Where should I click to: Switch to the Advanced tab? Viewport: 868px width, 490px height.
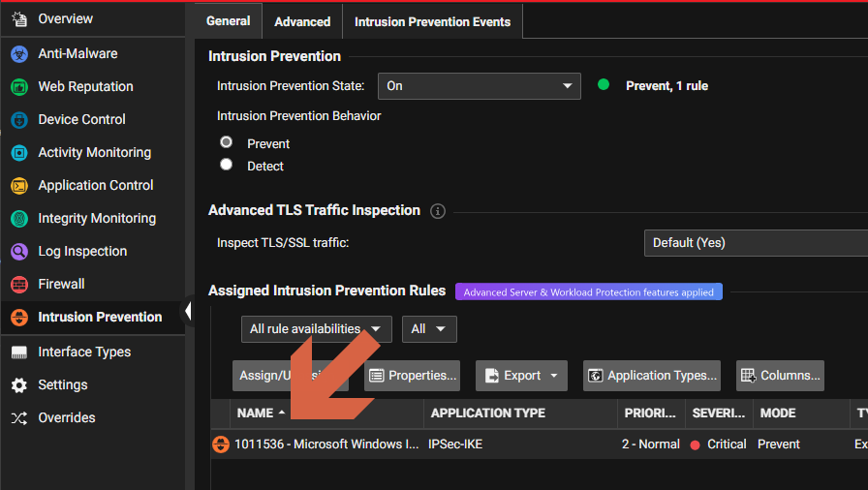(302, 21)
